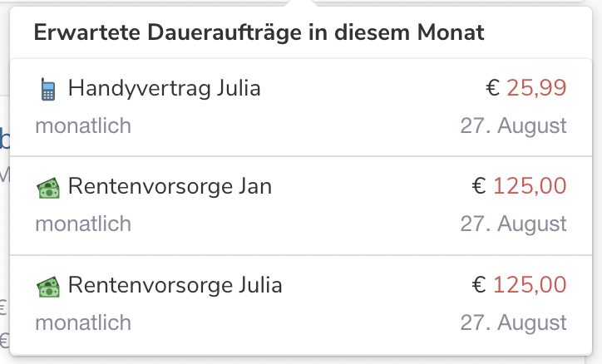
Task: Click the popover arrow above the heading
Action: point(301,3)
